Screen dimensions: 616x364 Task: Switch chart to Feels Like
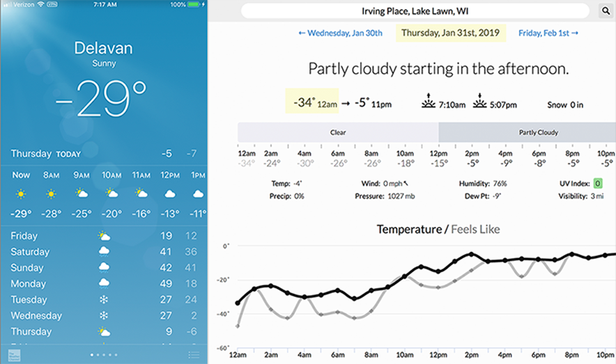[x=475, y=229]
